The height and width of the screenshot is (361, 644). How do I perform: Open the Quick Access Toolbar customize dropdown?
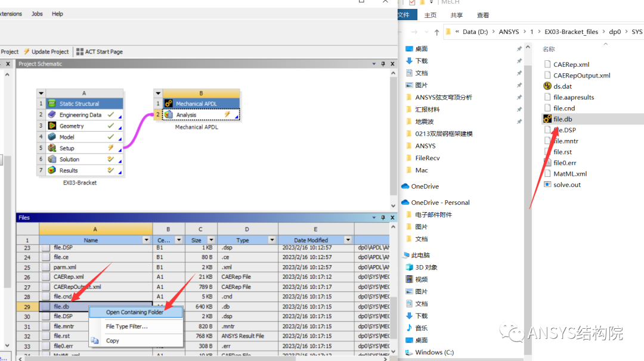(x=431, y=3)
